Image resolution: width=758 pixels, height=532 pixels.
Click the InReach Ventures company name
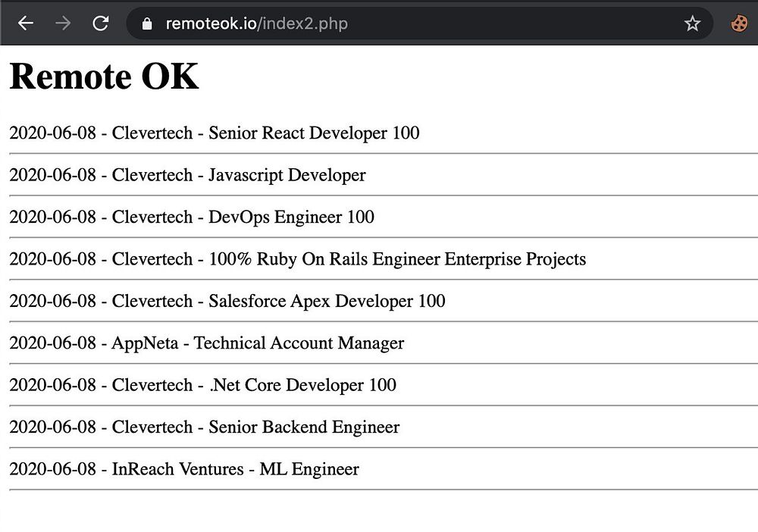(178, 469)
